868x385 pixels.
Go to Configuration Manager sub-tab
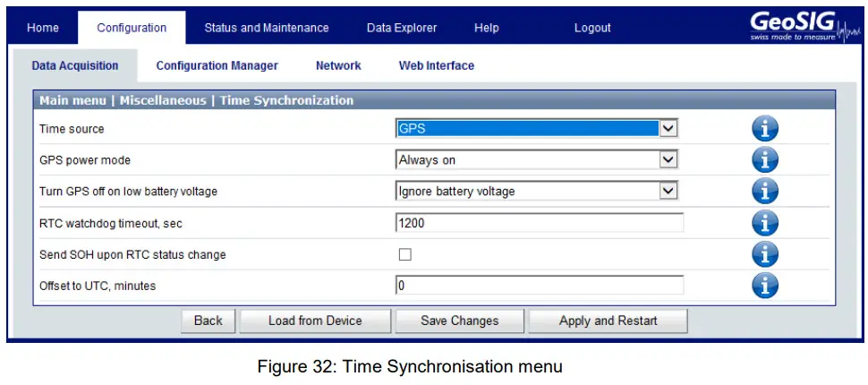coord(217,65)
